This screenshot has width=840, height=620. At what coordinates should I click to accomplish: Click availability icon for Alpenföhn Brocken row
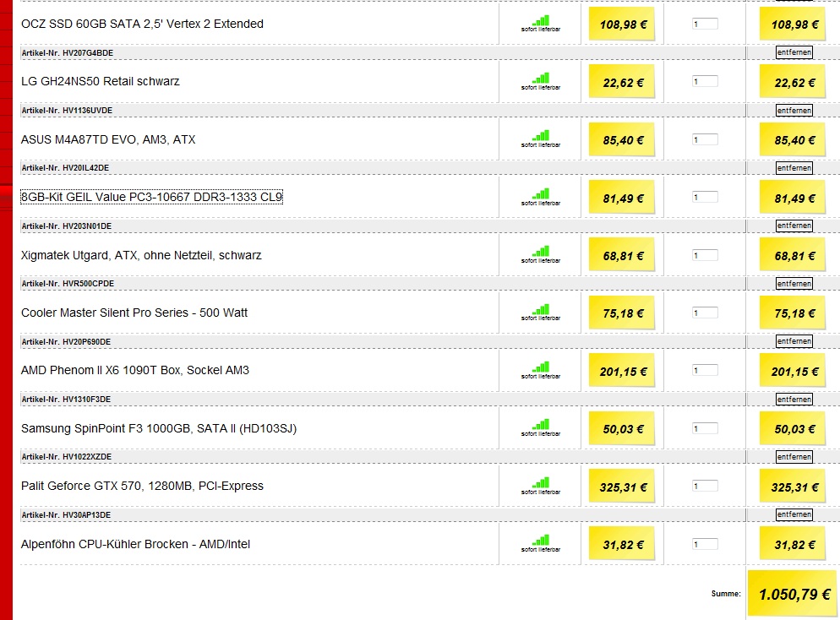541,545
